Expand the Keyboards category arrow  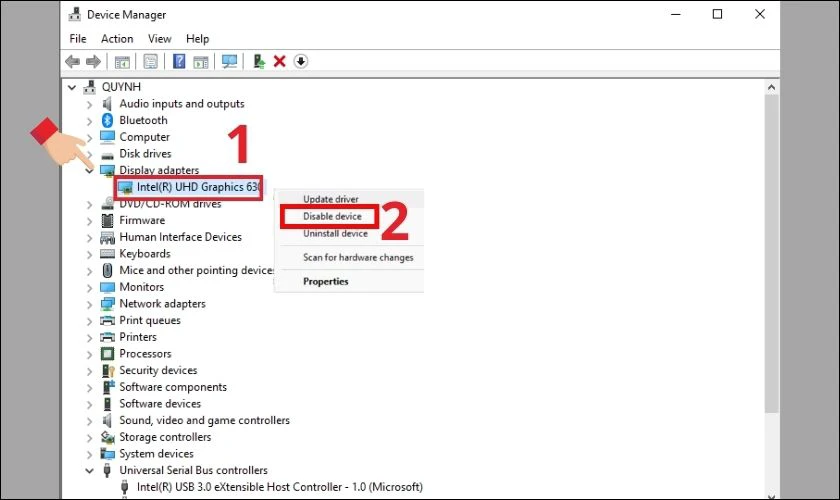[89, 254]
